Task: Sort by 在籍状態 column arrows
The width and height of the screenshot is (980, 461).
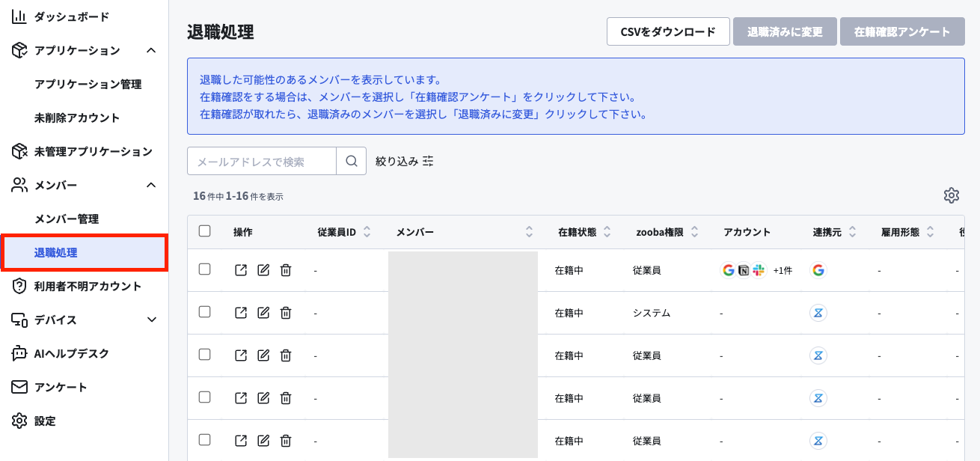Action: point(607,232)
